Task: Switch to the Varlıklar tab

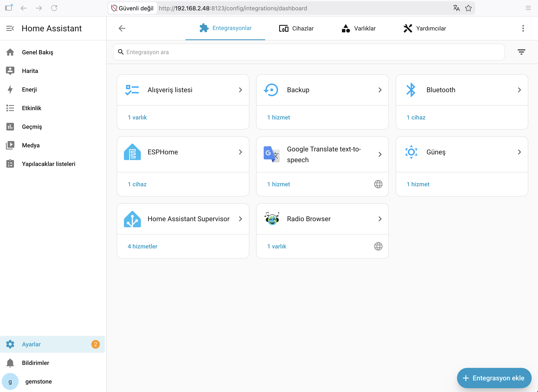Action: pos(358,28)
